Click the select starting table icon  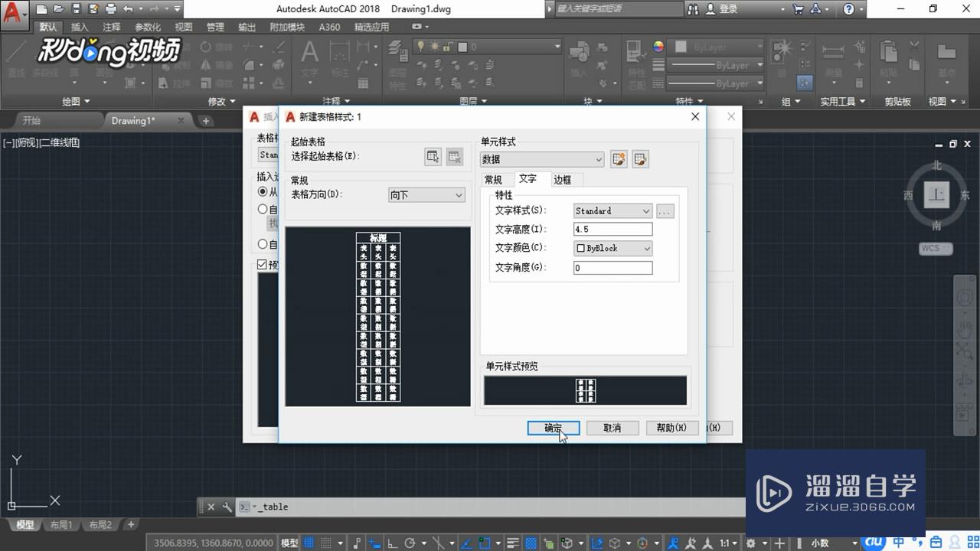click(433, 156)
